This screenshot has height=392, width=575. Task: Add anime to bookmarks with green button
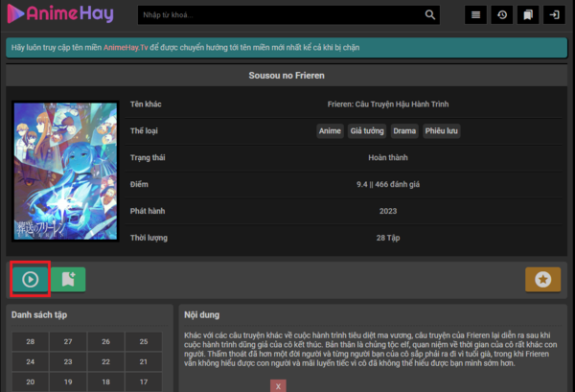68,280
